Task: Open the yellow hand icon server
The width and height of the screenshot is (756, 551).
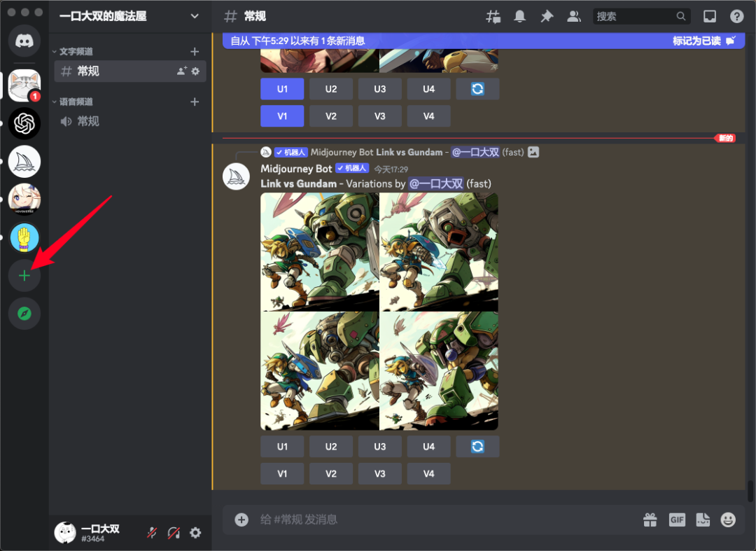Action: (x=24, y=237)
